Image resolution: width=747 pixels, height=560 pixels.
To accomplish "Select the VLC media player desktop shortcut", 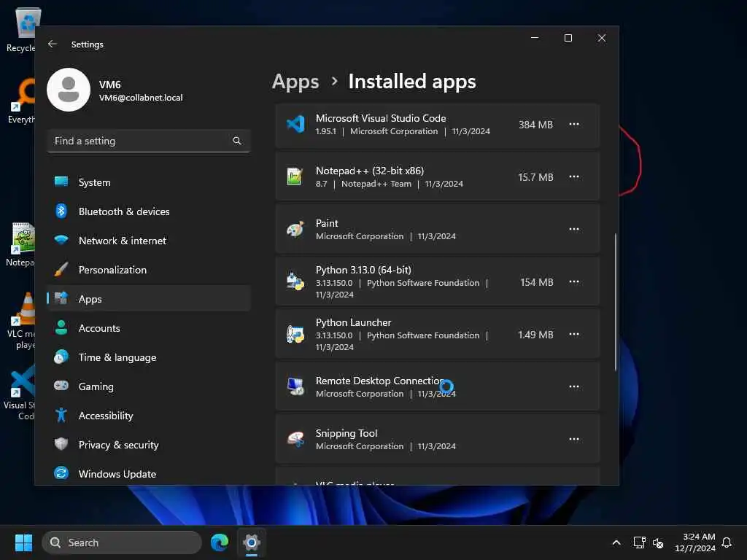I will [x=21, y=321].
